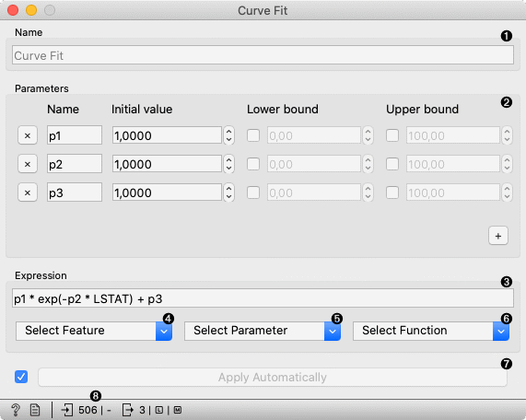Open the report document icon
The width and height of the screenshot is (526, 420).
point(35,410)
